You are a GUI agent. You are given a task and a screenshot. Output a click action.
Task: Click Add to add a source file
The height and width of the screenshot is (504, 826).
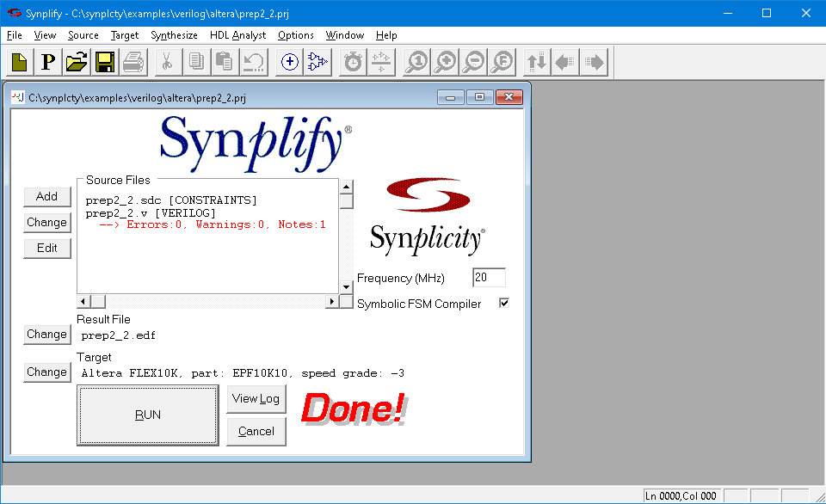46,196
